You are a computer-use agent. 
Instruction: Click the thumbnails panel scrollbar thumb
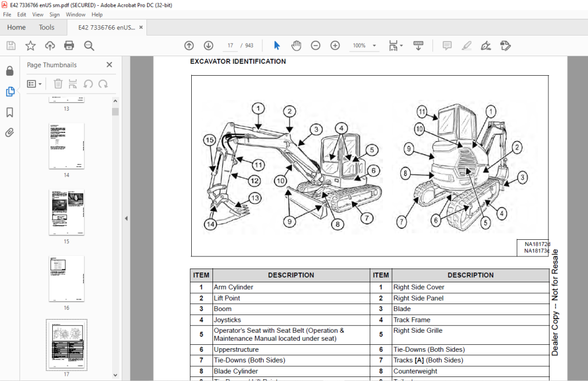pyautogui.click(x=115, y=112)
